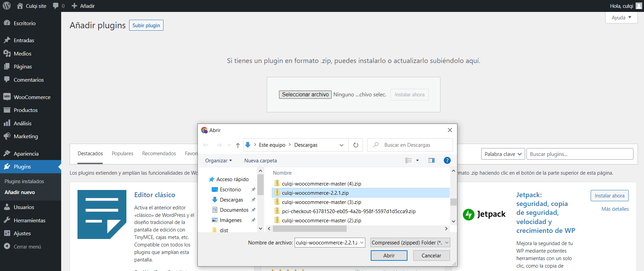Switch to the Populares tab
The image size is (644, 271).
click(122, 154)
